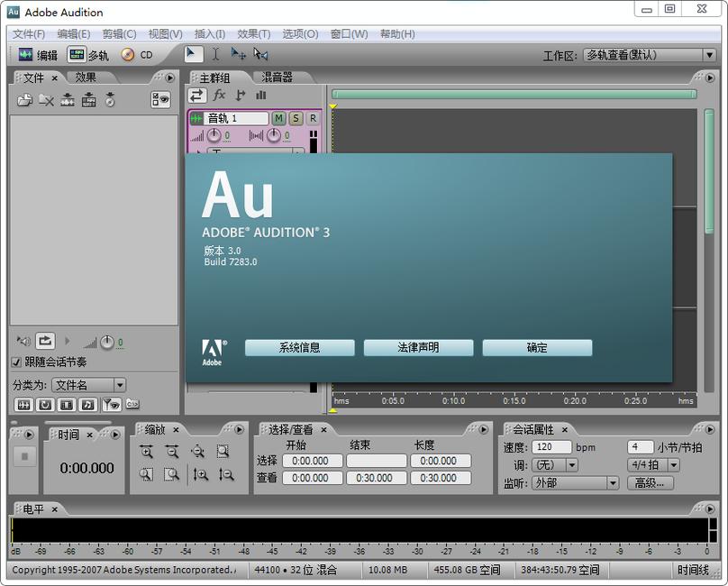The height and width of the screenshot is (586, 728).
Task: Click the 时间线 status bar label
Action: coord(693,570)
